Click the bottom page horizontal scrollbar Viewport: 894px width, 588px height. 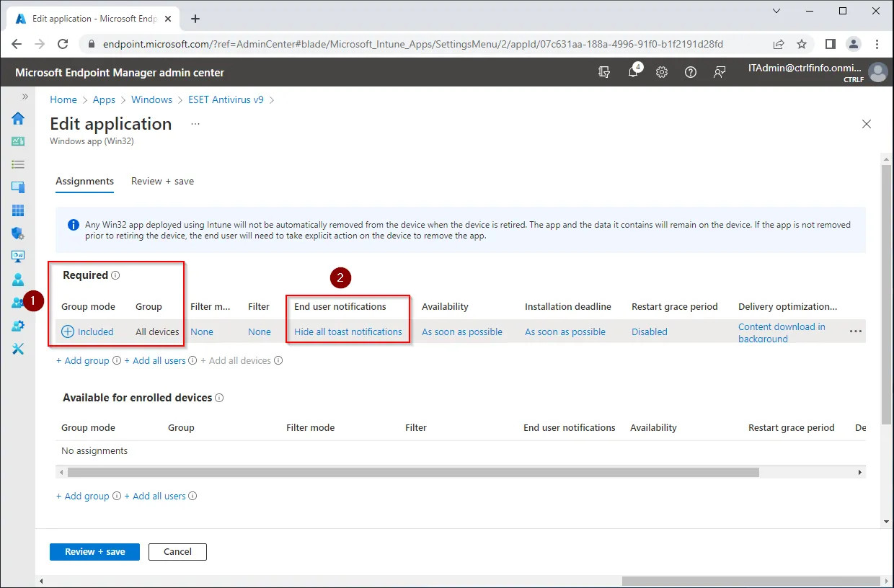pyautogui.click(x=752, y=581)
